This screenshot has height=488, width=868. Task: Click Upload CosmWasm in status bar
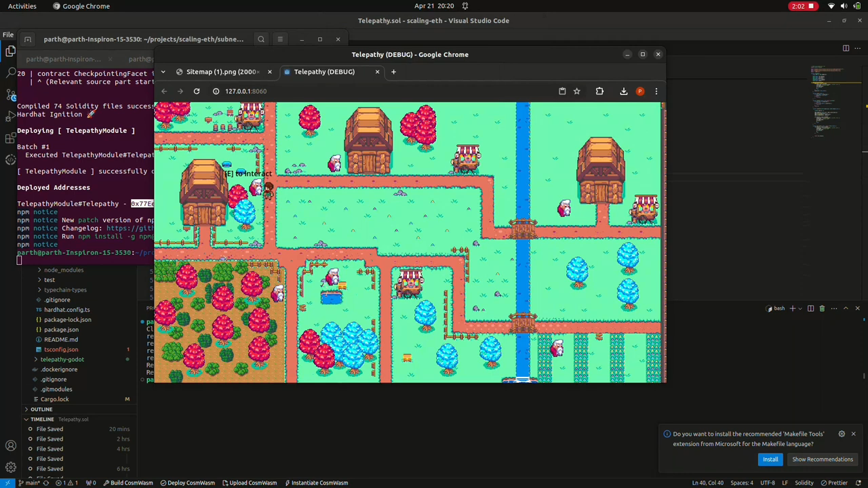tap(250, 483)
